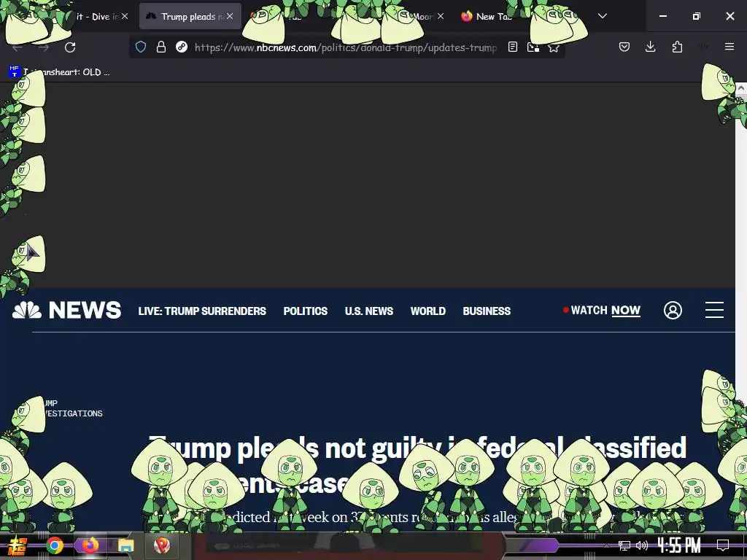This screenshot has height=560, width=747.
Task: Open tracking protection shield icon
Action: pyautogui.click(x=141, y=47)
